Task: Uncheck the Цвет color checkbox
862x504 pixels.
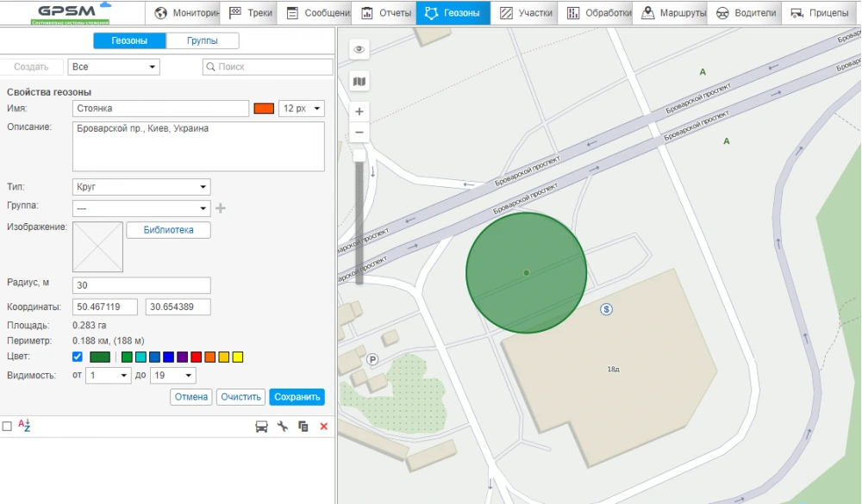Action: pyautogui.click(x=78, y=357)
